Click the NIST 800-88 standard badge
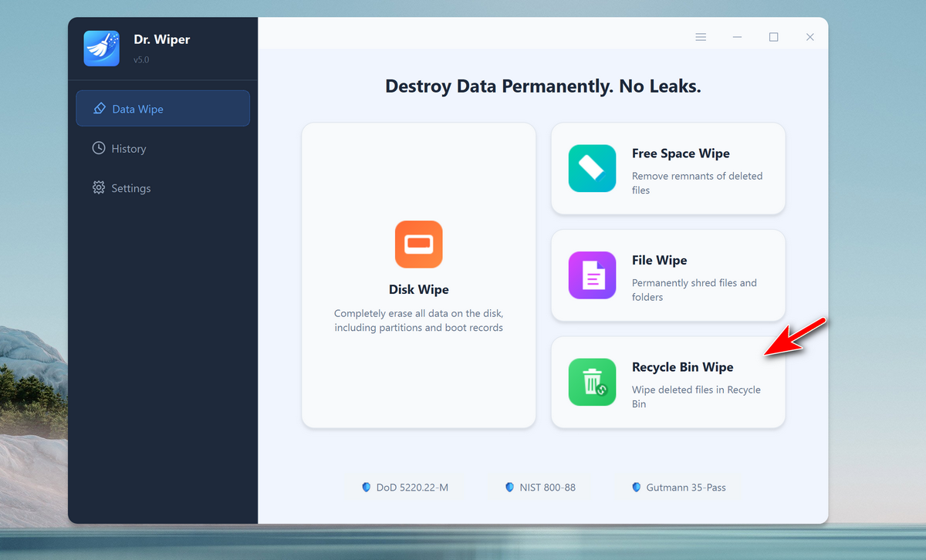Image resolution: width=926 pixels, height=560 pixels. (540, 487)
